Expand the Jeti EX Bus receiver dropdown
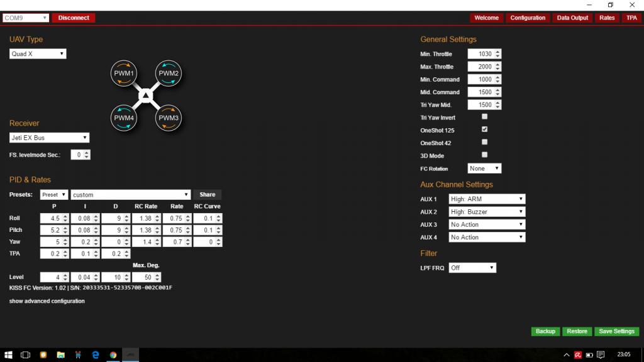 tap(50, 138)
